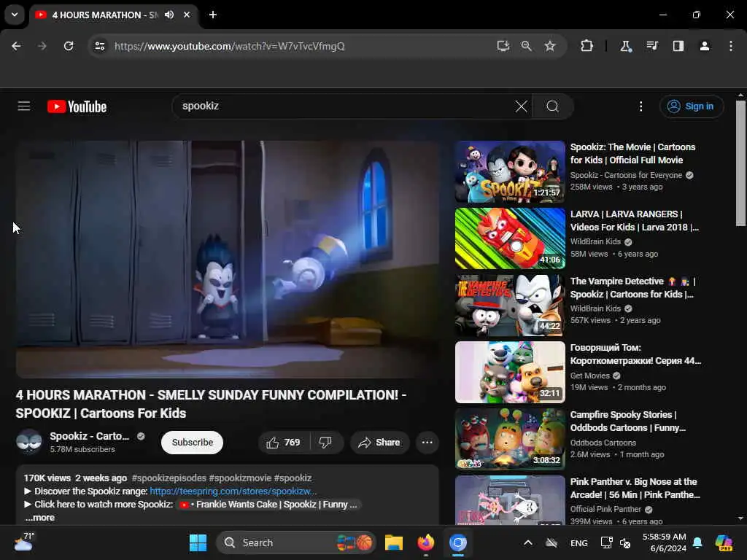Go forward in browser history
747x560 pixels.
pyautogui.click(x=42, y=46)
